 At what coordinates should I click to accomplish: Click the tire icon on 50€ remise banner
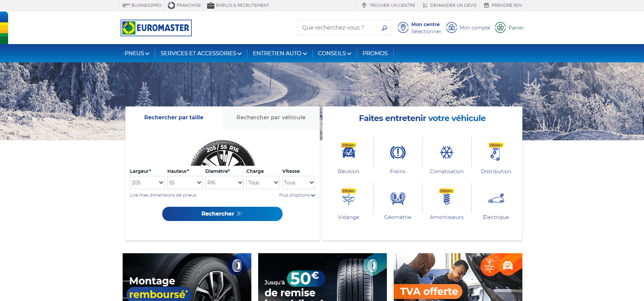click(372, 266)
